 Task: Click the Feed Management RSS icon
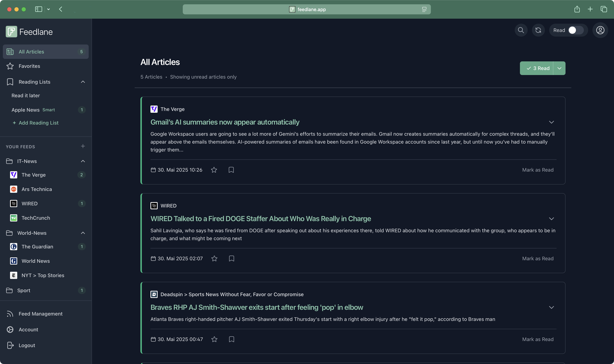point(10,314)
